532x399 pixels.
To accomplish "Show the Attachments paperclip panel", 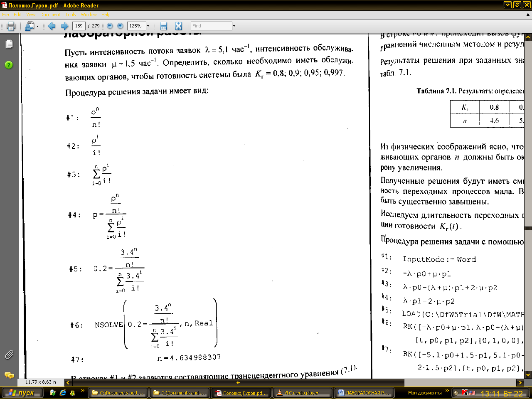I will coord(9,355).
